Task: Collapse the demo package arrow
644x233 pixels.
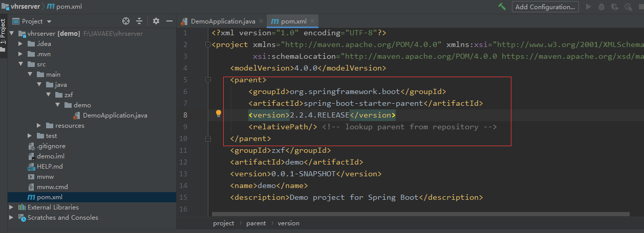Action: pyautogui.click(x=57, y=105)
